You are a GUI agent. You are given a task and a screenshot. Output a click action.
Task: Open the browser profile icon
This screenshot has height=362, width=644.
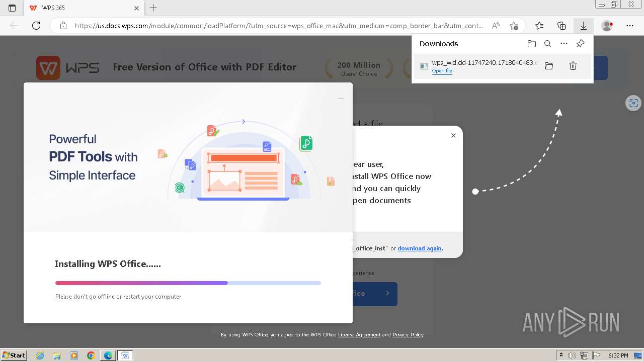tap(607, 26)
